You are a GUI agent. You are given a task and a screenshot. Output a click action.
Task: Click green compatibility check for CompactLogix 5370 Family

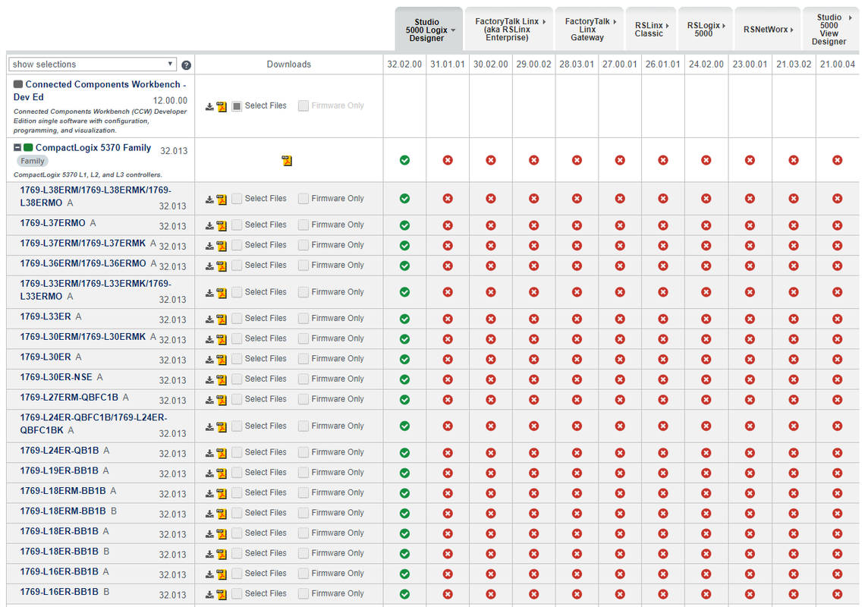point(404,160)
